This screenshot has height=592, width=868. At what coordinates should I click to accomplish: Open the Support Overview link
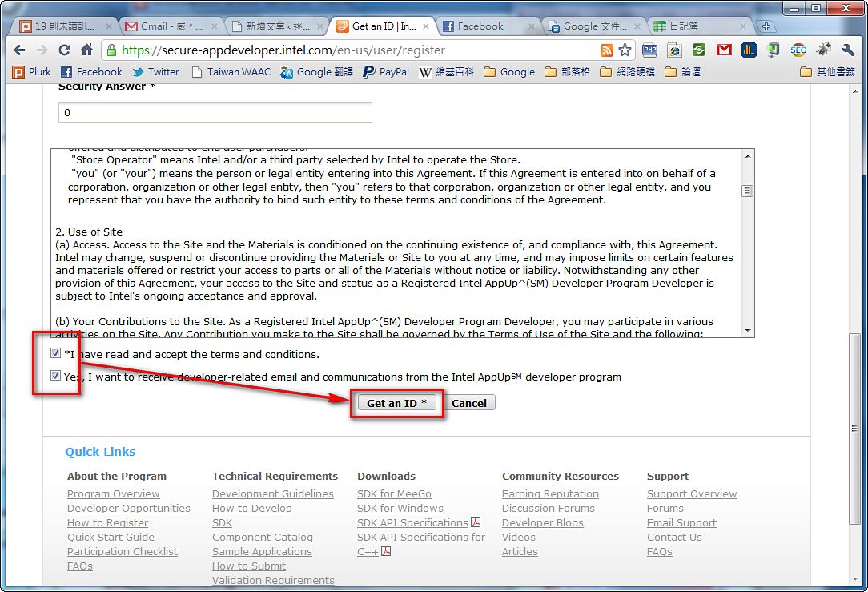692,494
